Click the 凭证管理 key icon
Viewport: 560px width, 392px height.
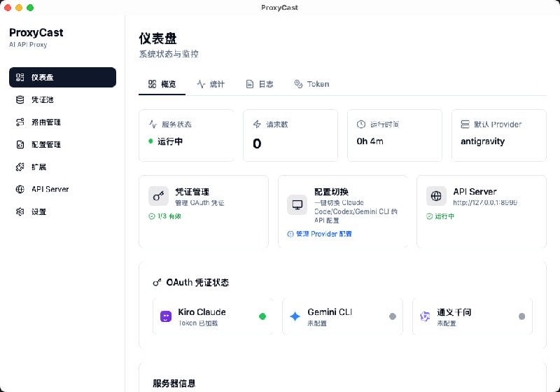tap(159, 196)
